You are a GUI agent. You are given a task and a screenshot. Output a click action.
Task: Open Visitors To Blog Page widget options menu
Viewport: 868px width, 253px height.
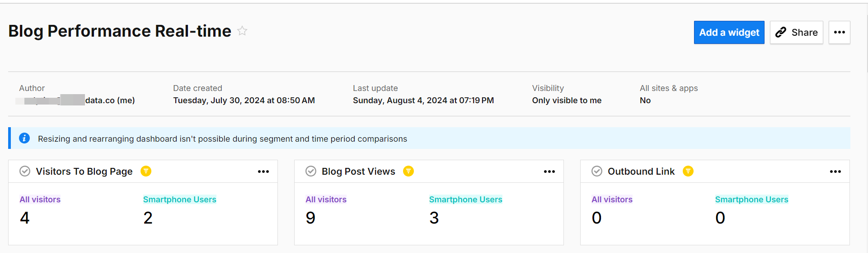tap(263, 172)
